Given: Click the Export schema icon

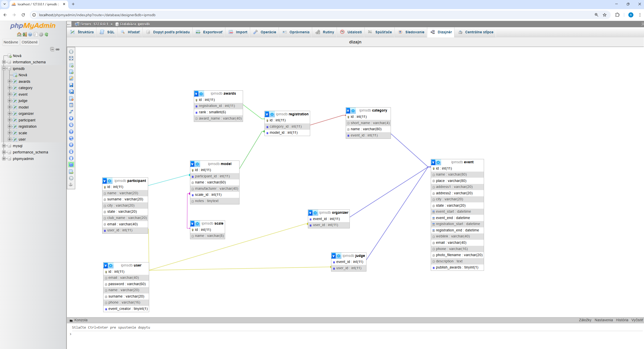Looking at the screenshot, I should (71, 172).
